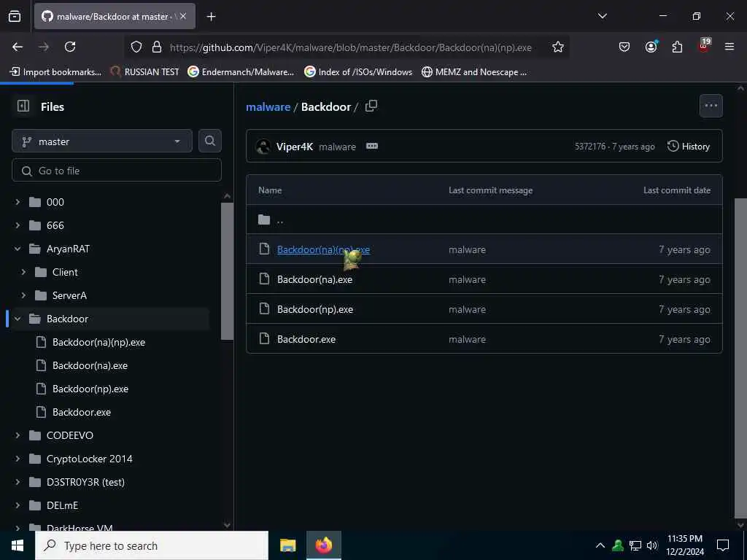Expand the DELmE folder

(x=18, y=505)
